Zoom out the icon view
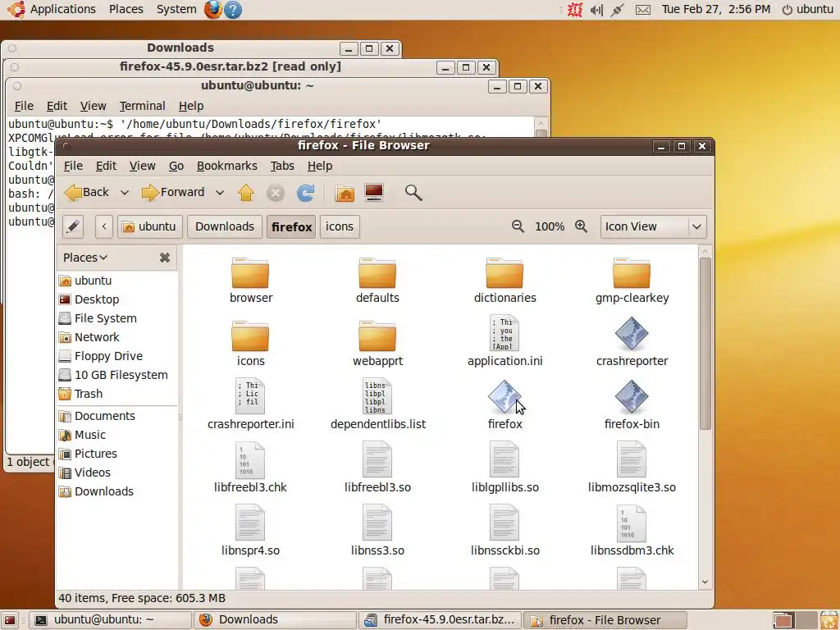 (518, 226)
